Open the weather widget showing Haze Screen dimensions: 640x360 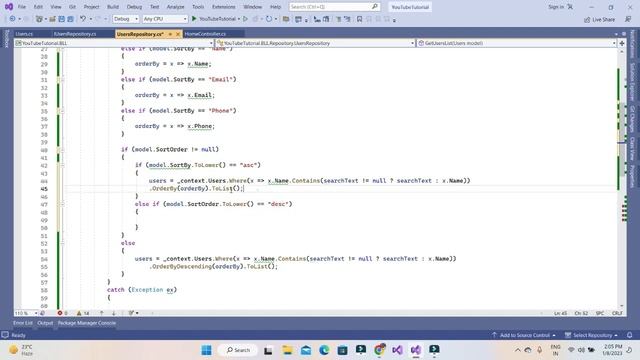(21, 350)
